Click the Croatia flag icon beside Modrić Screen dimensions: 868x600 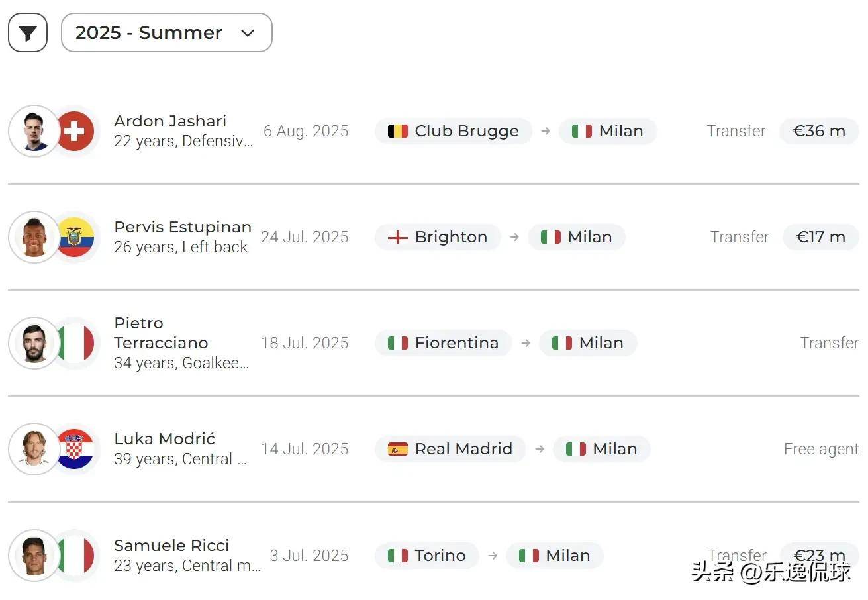tap(74, 449)
